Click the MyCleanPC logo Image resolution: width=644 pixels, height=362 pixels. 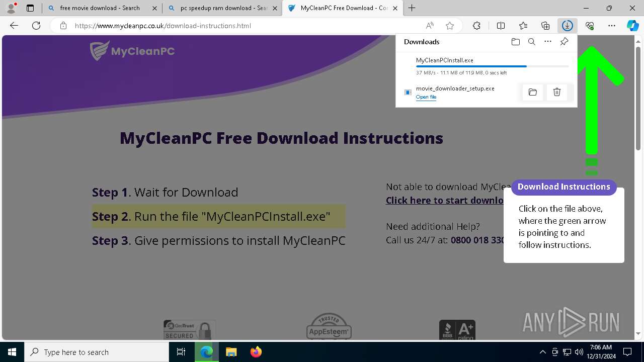(x=132, y=51)
